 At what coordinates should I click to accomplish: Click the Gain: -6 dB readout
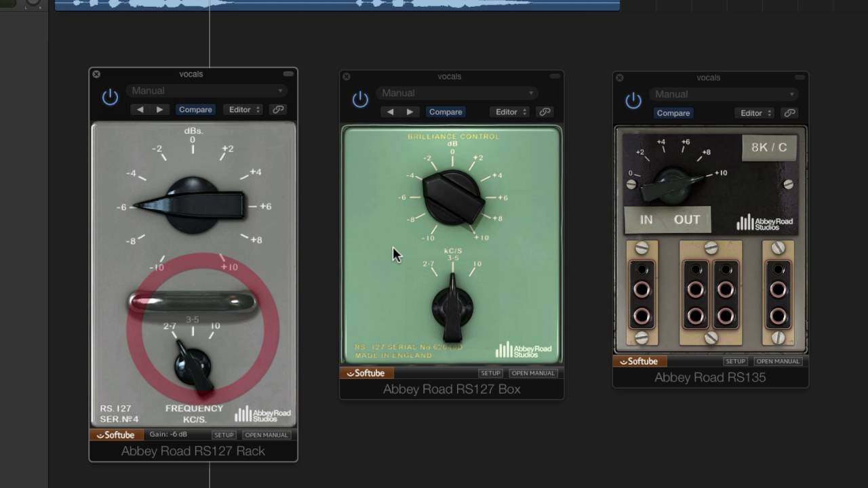tap(168, 434)
